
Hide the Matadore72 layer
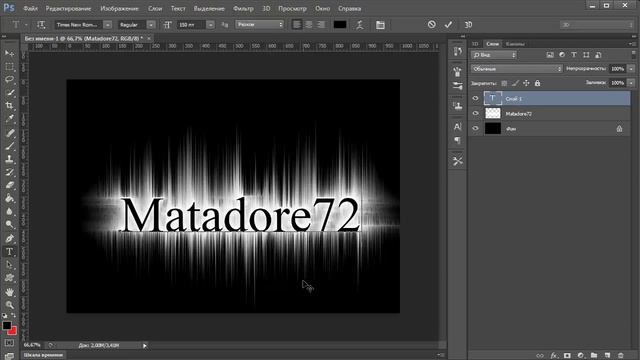pos(475,113)
